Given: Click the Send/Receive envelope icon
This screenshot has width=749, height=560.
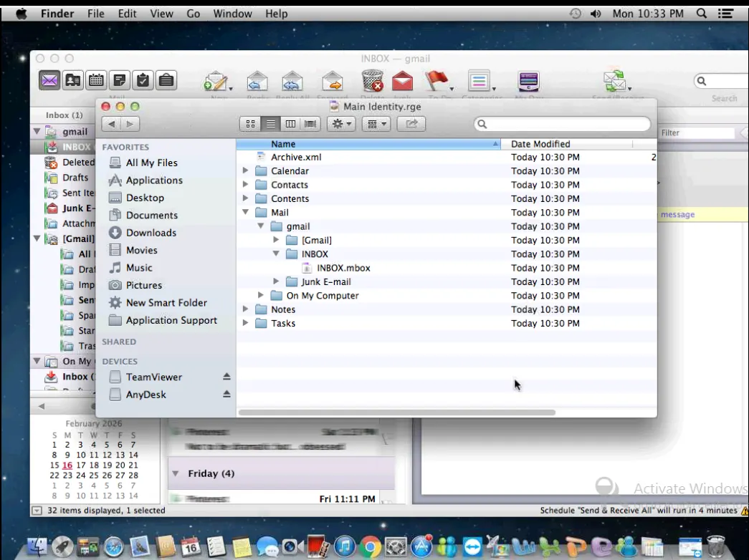Looking at the screenshot, I should click(x=614, y=81).
